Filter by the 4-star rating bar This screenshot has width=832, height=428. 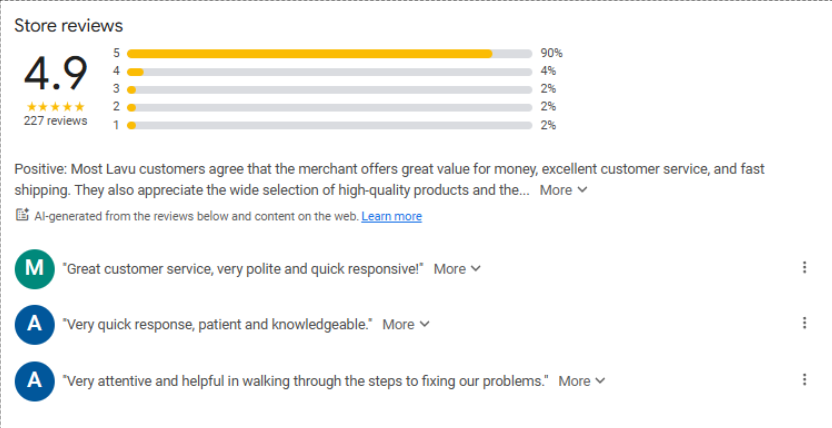[x=330, y=71]
